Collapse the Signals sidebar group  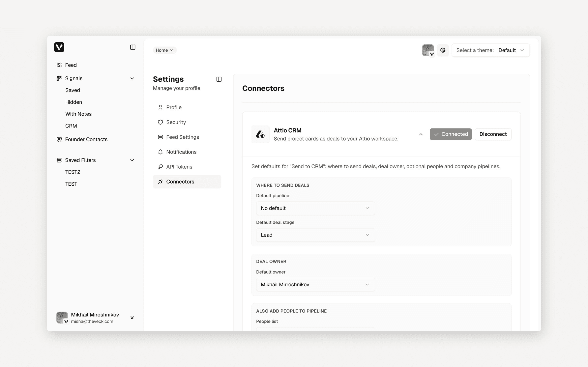coord(132,78)
